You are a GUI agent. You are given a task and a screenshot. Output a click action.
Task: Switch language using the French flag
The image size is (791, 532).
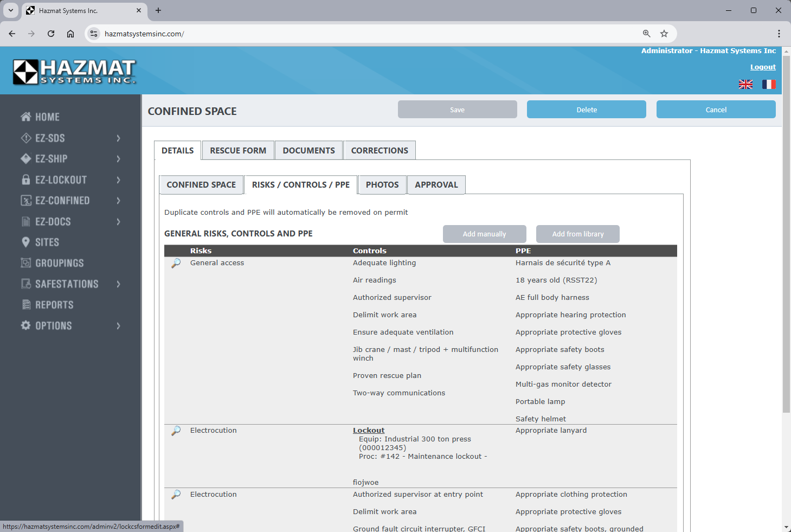pos(769,84)
